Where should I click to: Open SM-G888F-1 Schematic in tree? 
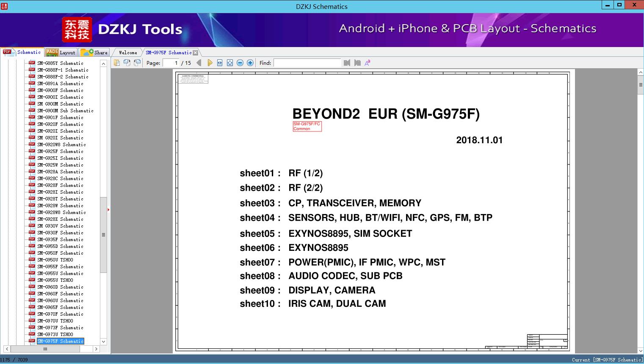pos(63,70)
